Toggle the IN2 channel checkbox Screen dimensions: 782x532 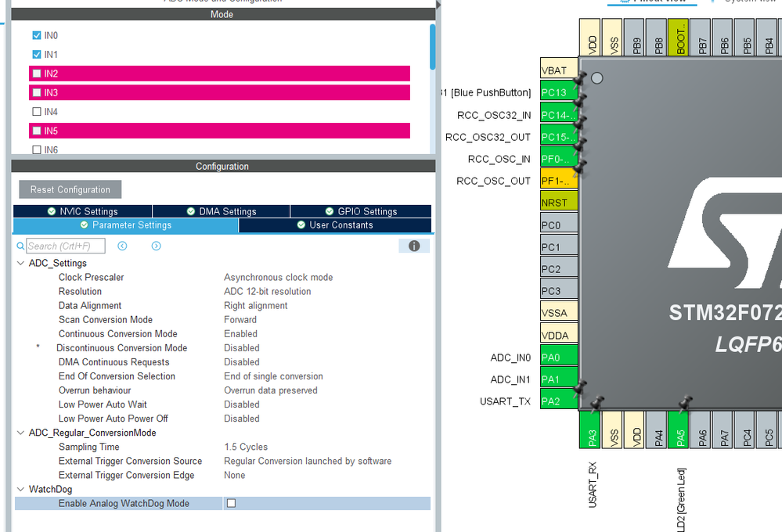pos(37,74)
